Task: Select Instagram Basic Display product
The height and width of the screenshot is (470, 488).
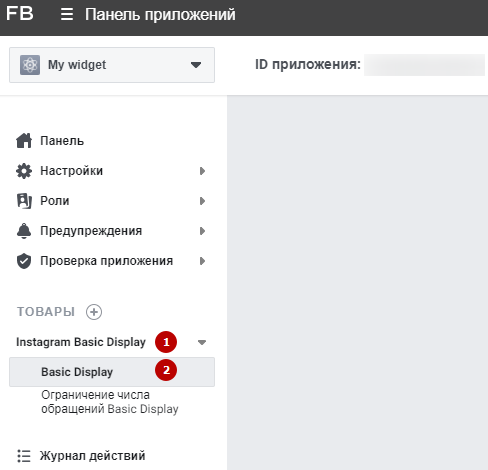Action: coord(81,342)
